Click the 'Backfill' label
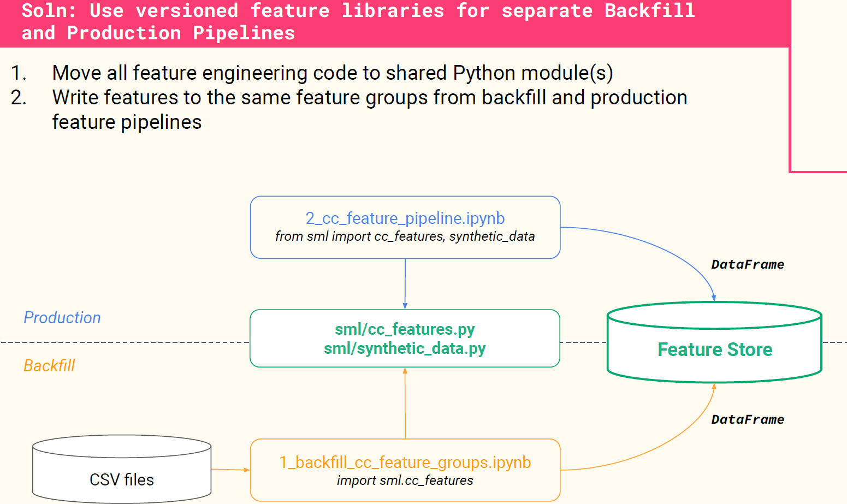Screen dimensions: 847x504 49,366
